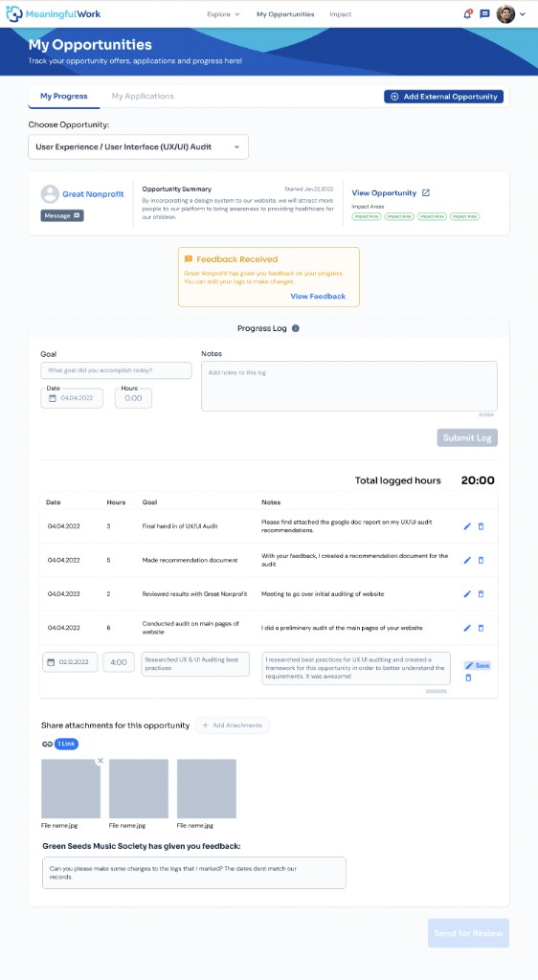Click the user profile avatar

tap(505, 13)
